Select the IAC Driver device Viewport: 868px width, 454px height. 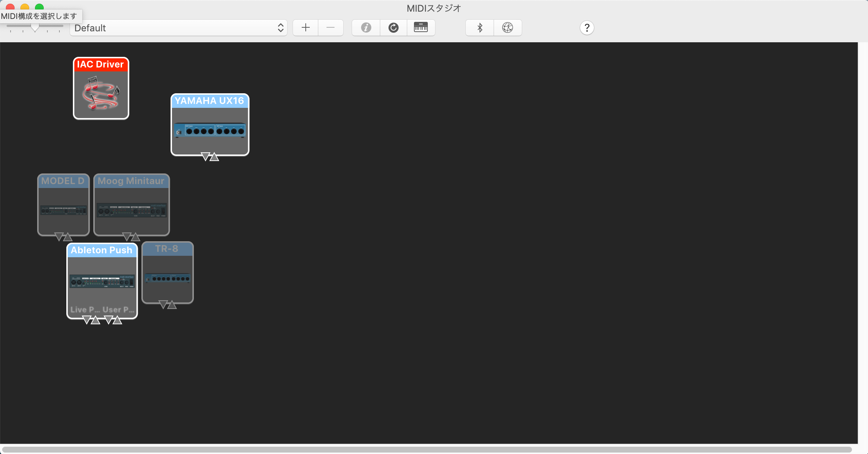tap(101, 88)
